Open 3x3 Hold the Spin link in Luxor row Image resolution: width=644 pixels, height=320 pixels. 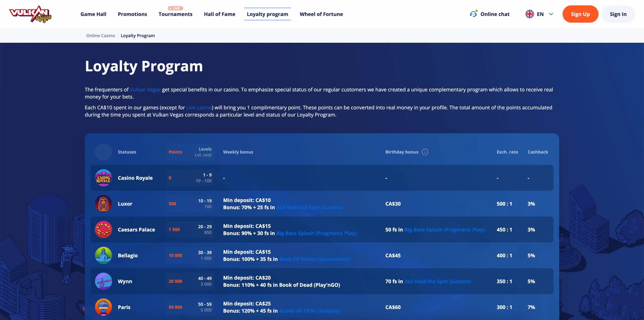309,207
